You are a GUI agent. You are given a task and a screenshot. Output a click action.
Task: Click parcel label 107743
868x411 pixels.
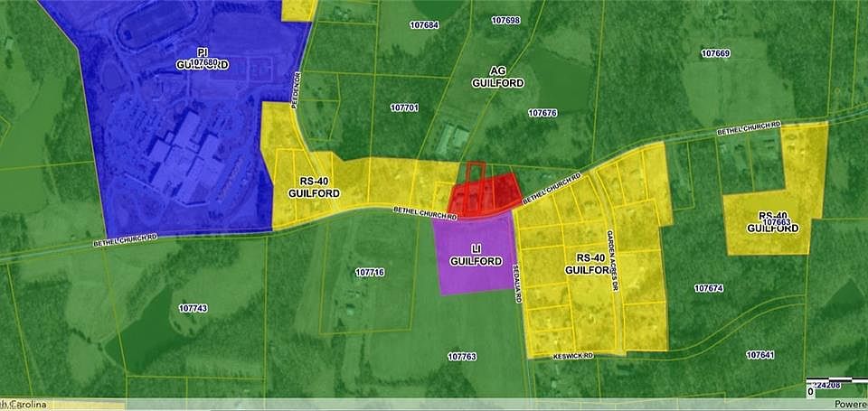(193, 309)
